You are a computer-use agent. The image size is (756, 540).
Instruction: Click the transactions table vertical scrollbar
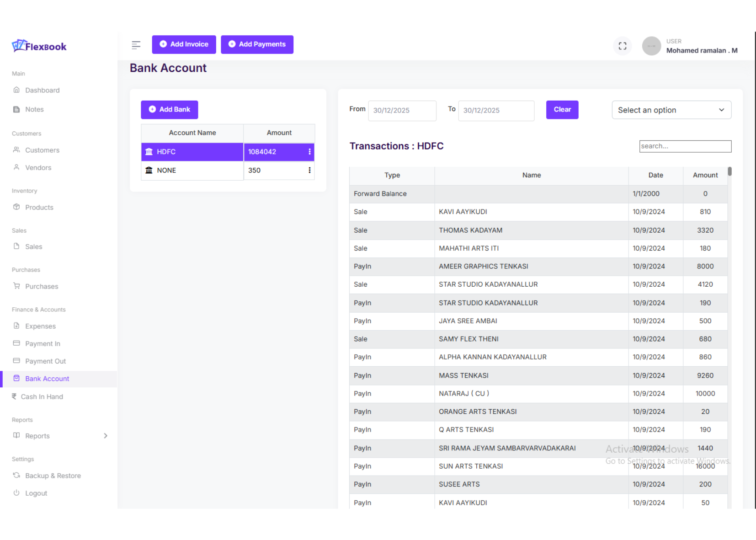[x=729, y=171]
